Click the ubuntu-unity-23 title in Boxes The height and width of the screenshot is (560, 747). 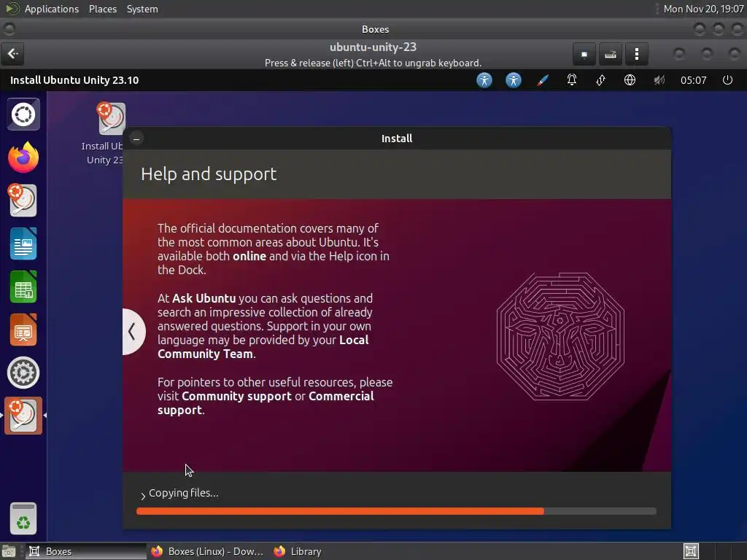[373, 47]
